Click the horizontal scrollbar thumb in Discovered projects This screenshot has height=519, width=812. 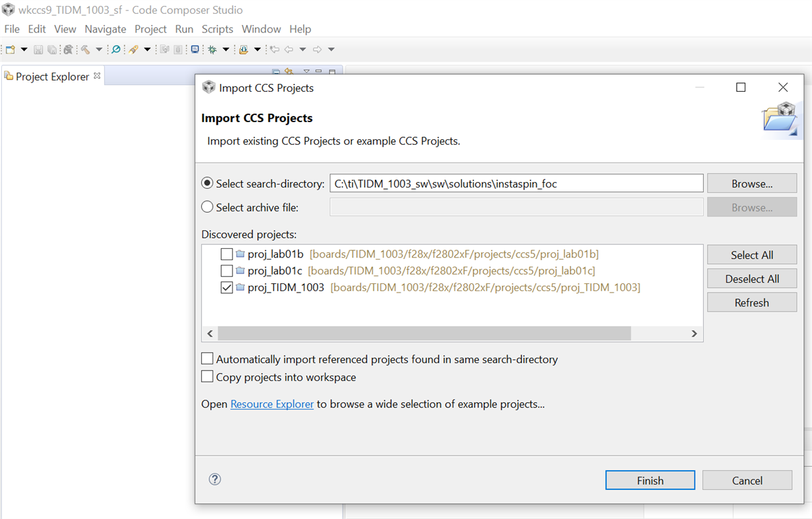coord(424,333)
